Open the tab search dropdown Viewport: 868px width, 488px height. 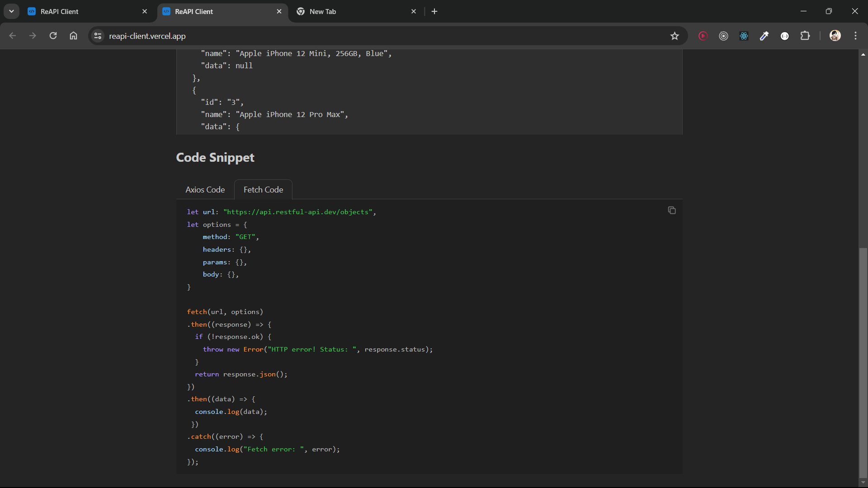click(x=11, y=11)
